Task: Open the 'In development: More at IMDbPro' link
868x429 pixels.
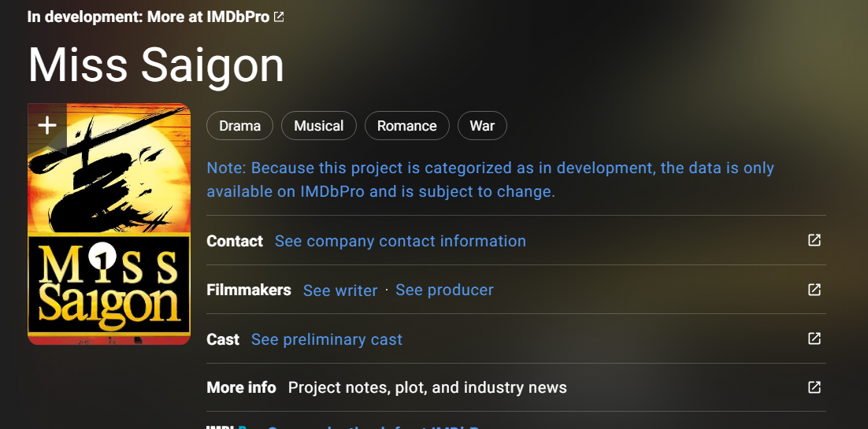Action: [x=155, y=17]
